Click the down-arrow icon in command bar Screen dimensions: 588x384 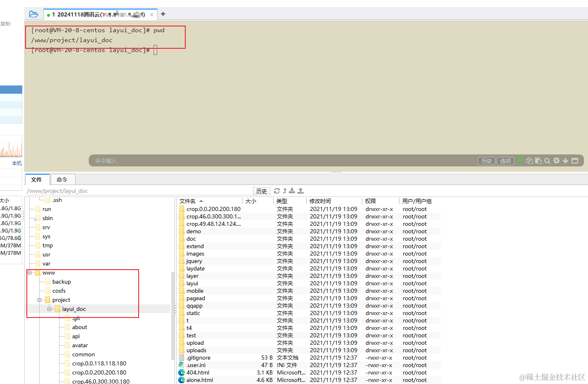(565, 161)
